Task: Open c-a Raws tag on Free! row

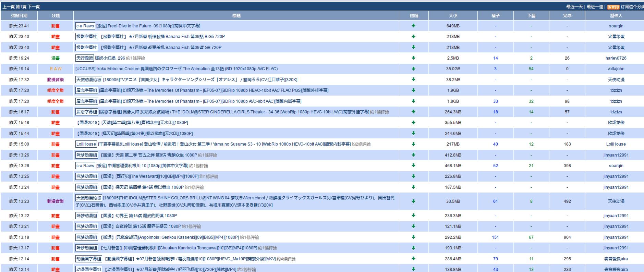Action: click(x=85, y=26)
